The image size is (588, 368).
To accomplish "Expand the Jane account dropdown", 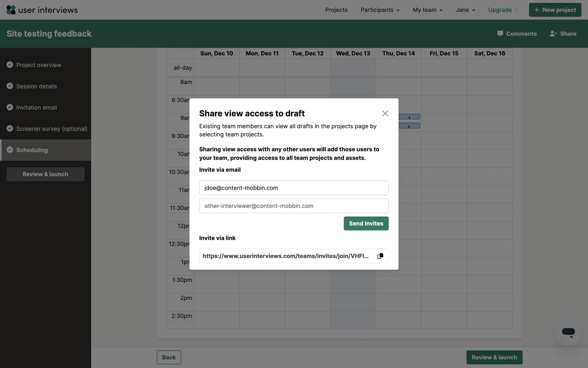I will (465, 10).
